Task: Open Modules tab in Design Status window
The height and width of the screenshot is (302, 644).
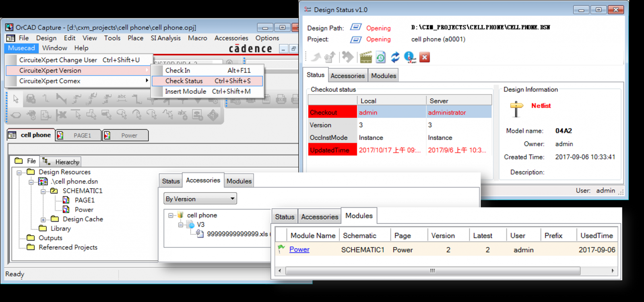Action: (383, 76)
